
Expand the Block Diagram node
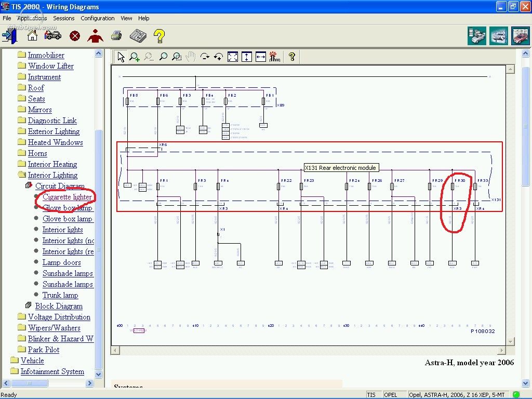click(x=29, y=305)
